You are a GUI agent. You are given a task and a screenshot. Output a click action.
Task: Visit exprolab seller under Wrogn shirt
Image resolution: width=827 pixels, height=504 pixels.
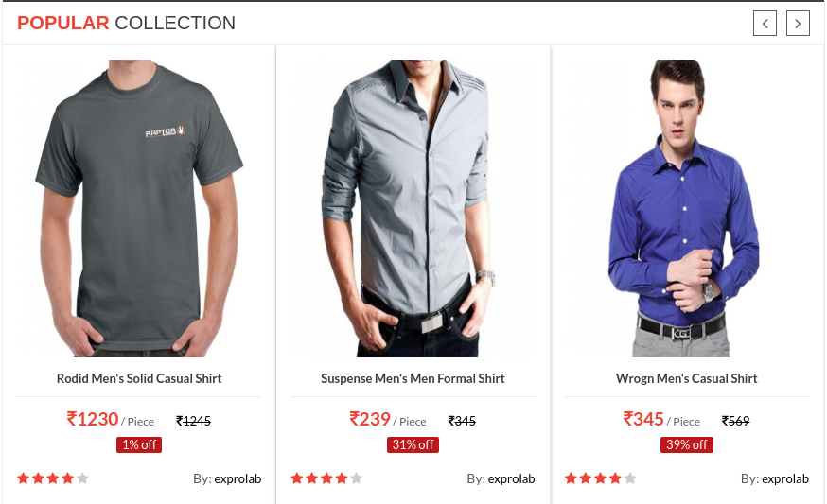click(785, 478)
